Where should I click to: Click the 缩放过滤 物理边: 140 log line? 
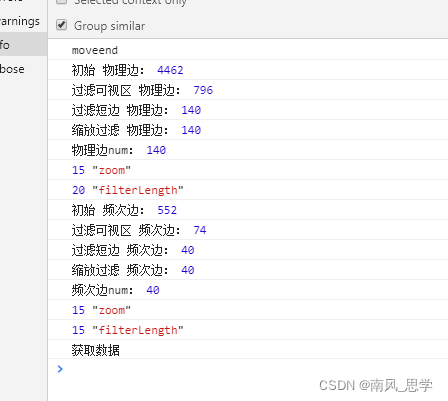[x=248, y=130]
